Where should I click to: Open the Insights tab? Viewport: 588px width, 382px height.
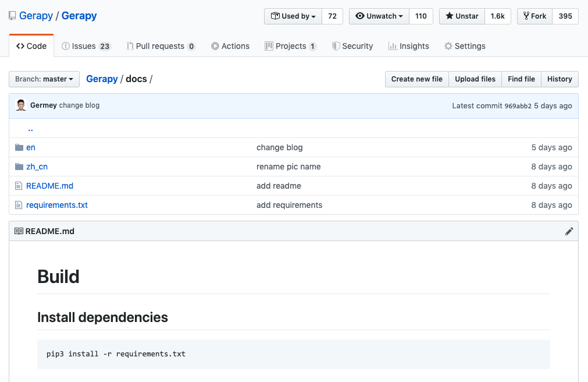pyautogui.click(x=409, y=46)
